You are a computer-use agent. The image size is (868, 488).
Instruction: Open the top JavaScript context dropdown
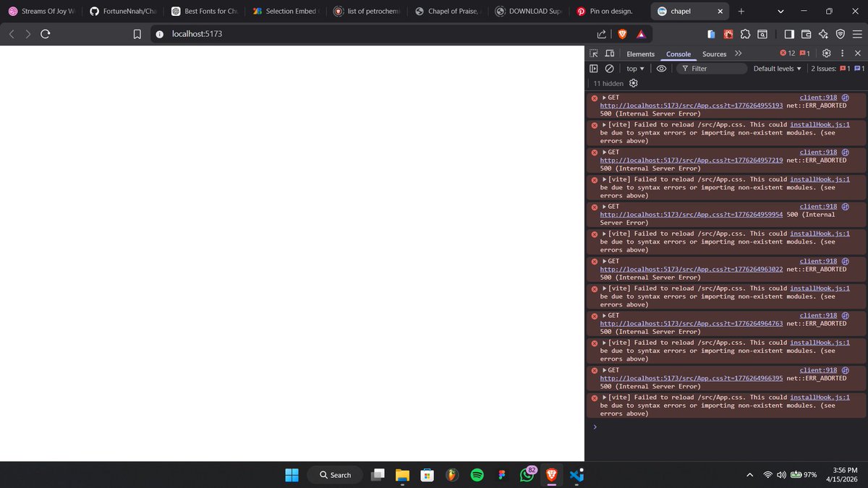pyautogui.click(x=635, y=69)
